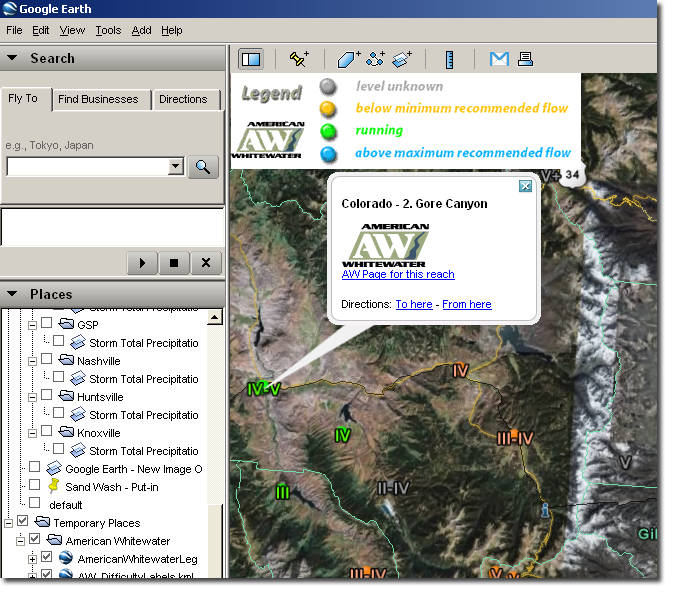
Task: Uncheck the American Whitewater folder checkbox
Action: (x=35, y=541)
